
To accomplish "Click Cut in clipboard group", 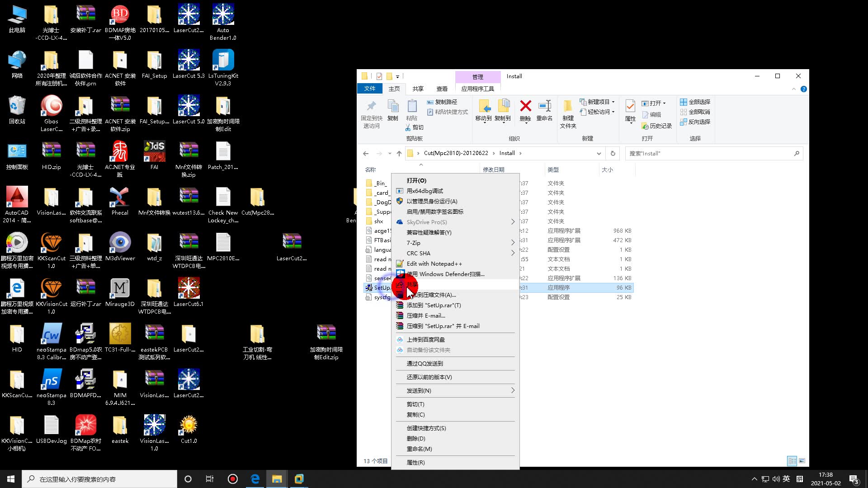I will [414, 127].
